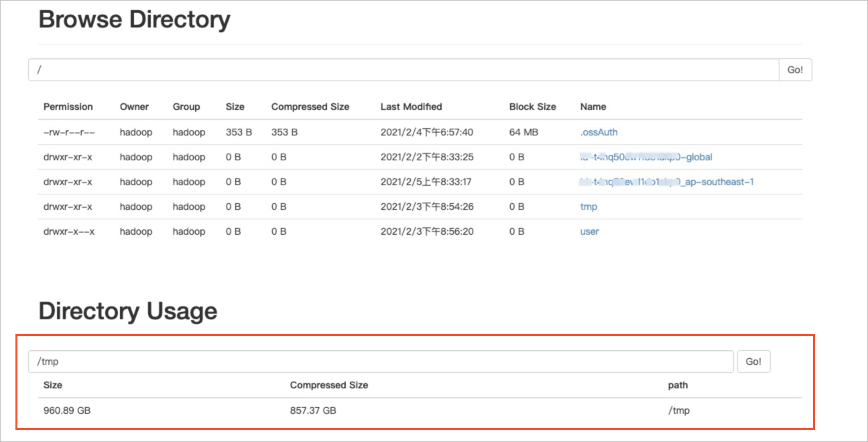This screenshot has width=868, height=442.
Task: Open the directory link ending in _ap-southeast-1
Action: click(x=667, y=182)
